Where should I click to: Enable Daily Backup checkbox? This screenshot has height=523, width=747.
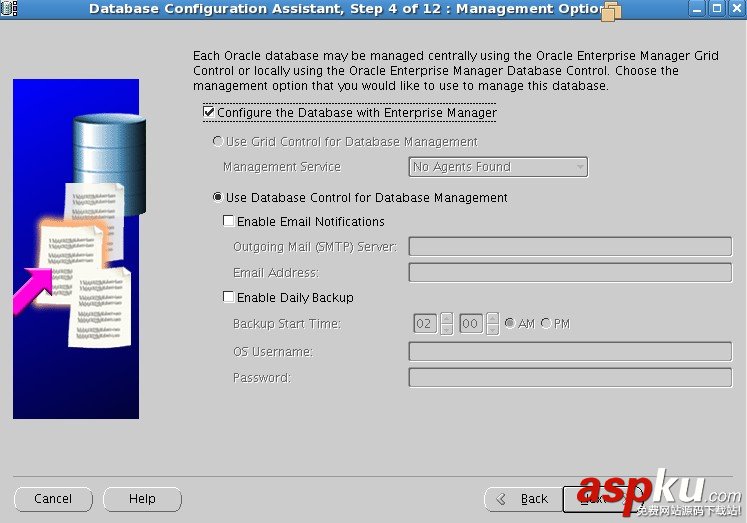pos(229,297)
